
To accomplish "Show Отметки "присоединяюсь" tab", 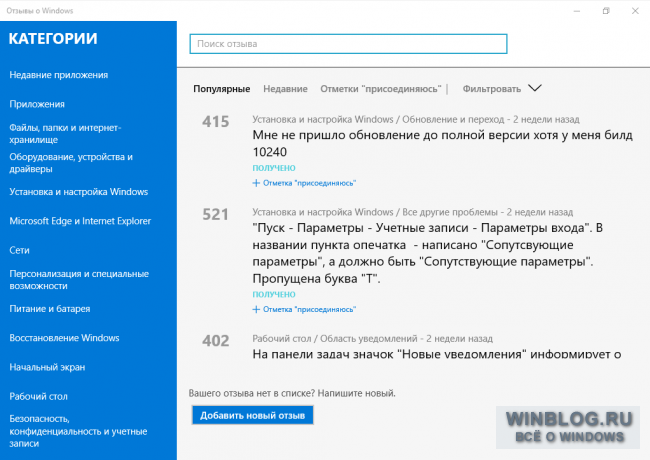I will (x=381, y=89).
